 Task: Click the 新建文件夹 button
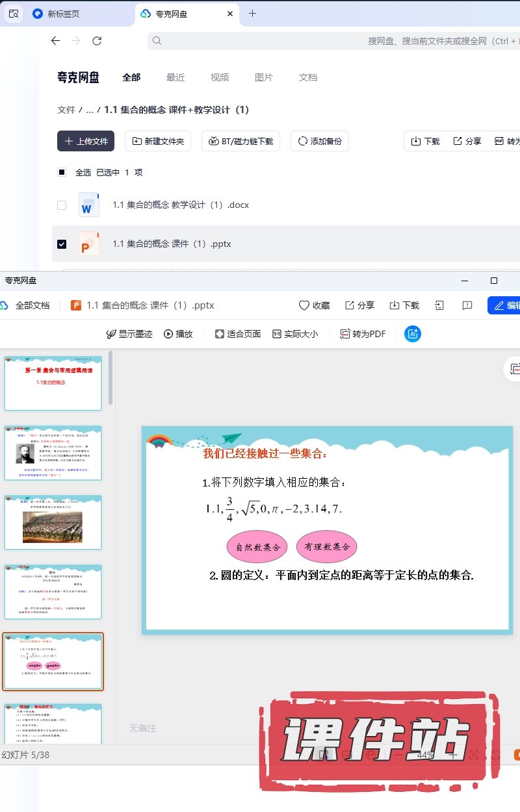coord(158,141)
